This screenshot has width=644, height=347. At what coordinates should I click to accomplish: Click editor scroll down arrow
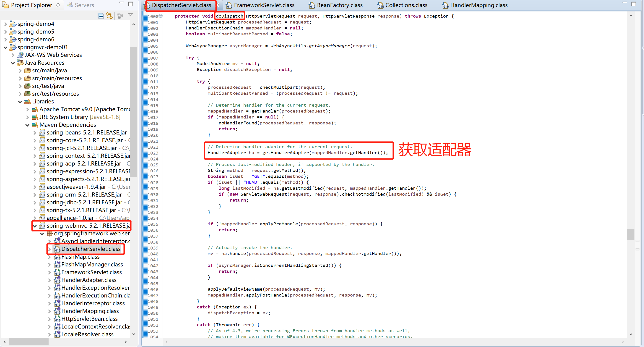[631, 334]
